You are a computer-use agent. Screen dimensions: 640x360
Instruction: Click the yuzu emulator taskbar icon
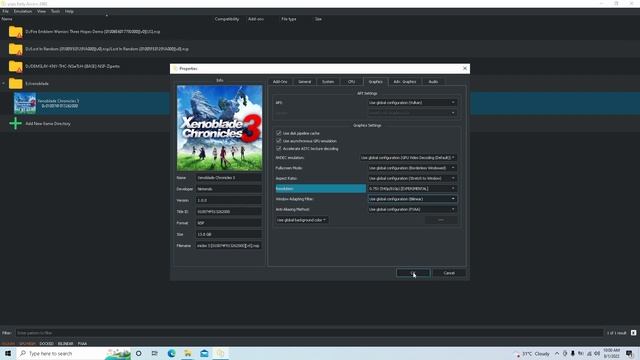tap(220, 353)
